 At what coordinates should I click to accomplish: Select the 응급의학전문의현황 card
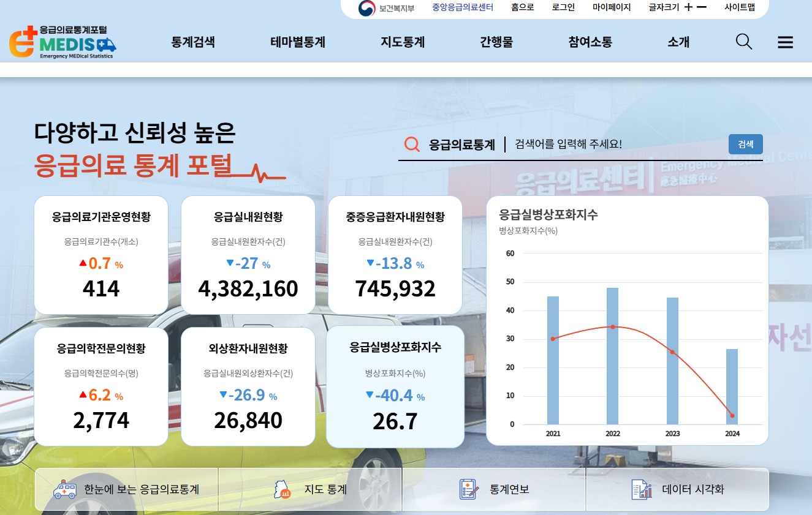[101, 386]
